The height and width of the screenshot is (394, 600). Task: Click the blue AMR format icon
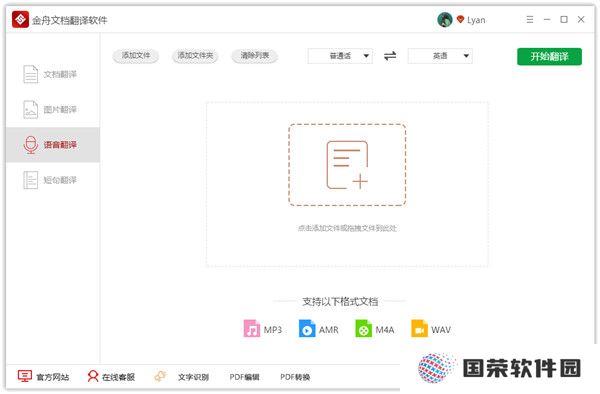(x=307, y=329)
